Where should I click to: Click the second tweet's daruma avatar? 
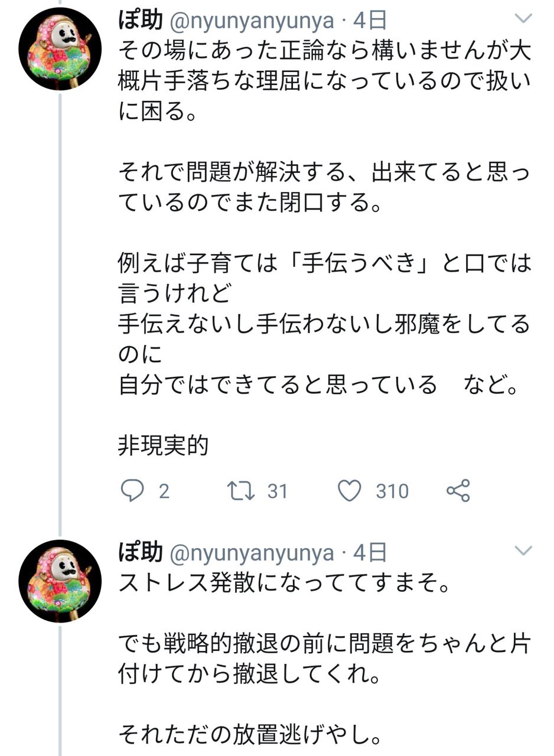point(60,581)
